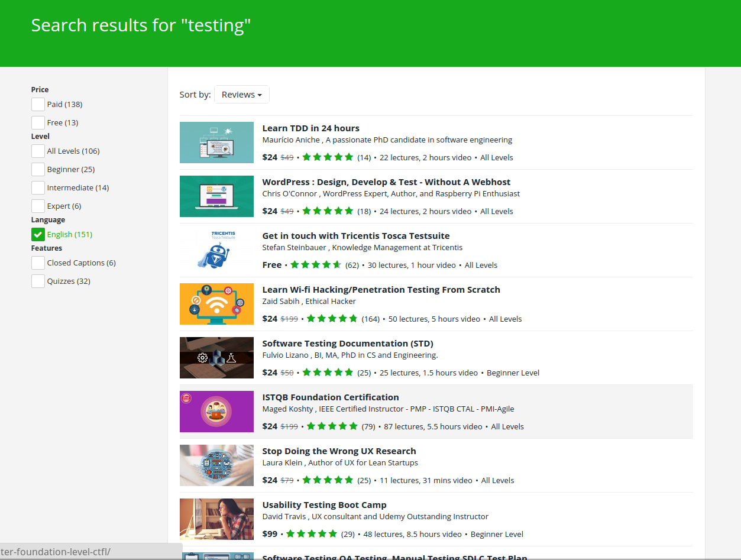This screenshot has height=560, width=741.
Task: Click instructor name Stefan Steinbauer
Action: [295, 248]
